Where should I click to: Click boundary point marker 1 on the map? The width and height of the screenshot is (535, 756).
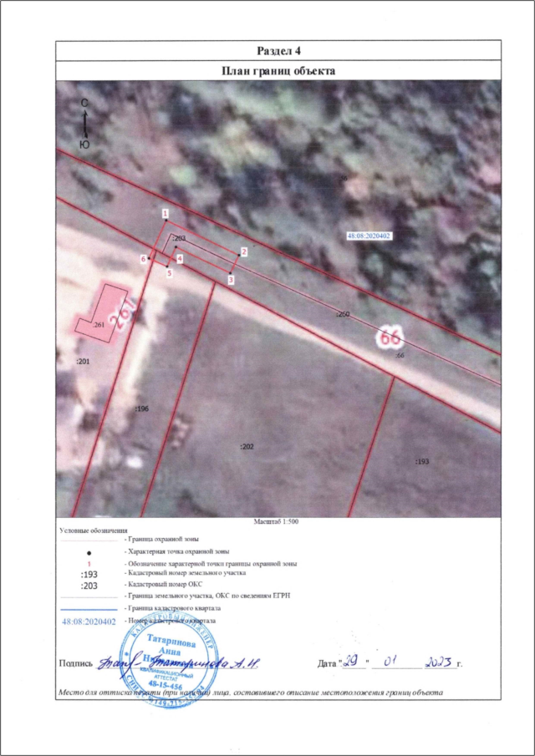(166, 214)
